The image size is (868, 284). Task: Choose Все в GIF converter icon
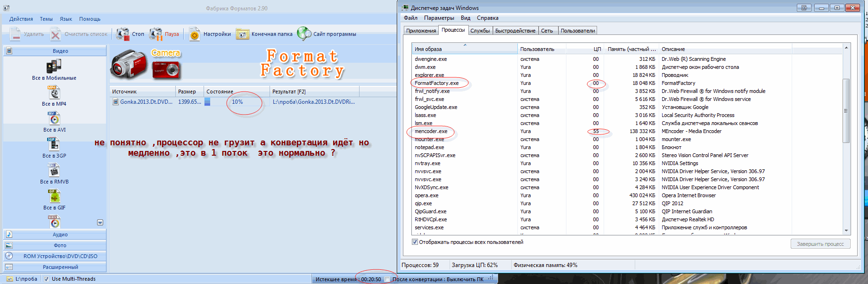(x=54, y=196)
